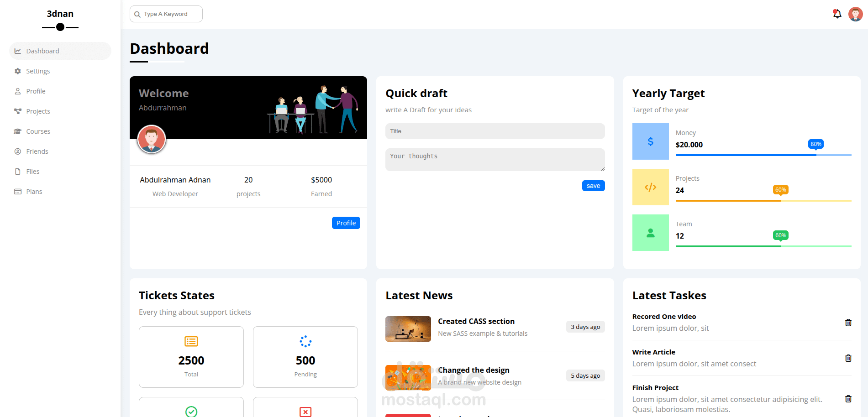Click the $20.000 money value
This screenshot has height=417, width=868.
coord(689,145)
